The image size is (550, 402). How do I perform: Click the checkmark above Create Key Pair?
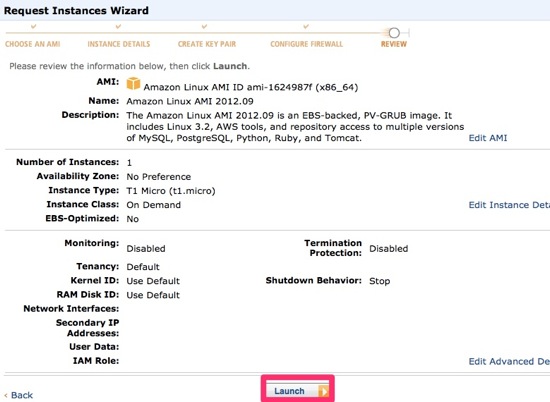coord(204,26)
